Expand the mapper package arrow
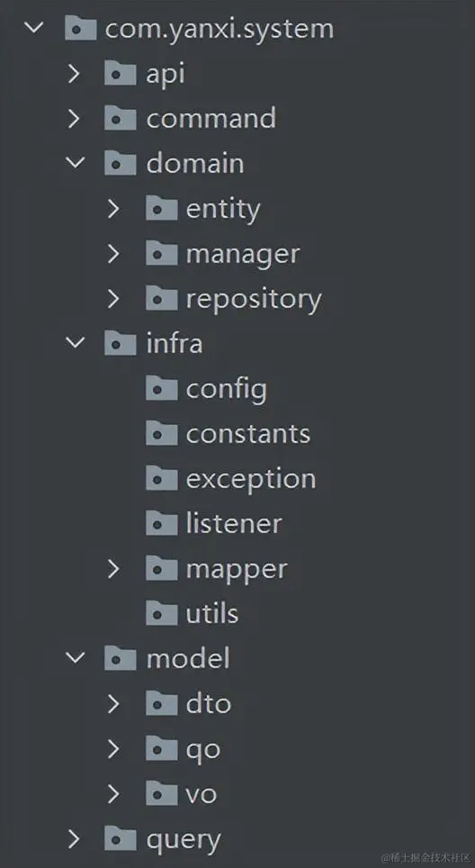Viewport: 475px width, 868px height. pos(113,568)
